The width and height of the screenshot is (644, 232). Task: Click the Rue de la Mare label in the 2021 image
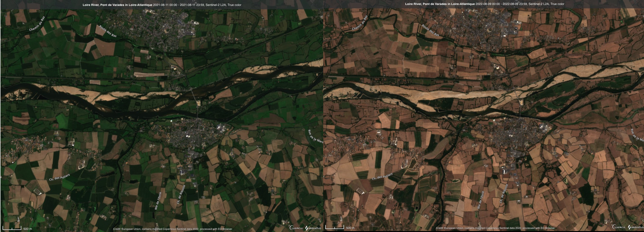tap(315, 137)
